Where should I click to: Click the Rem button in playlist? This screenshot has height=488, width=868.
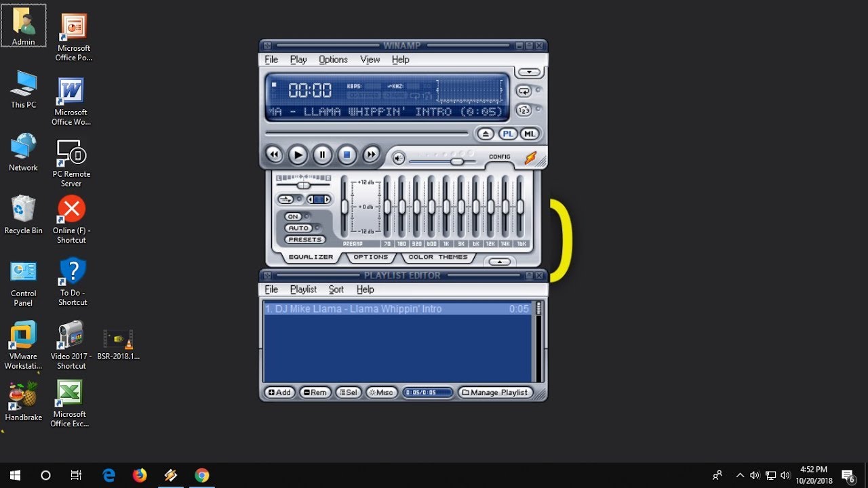click(315, 392)
